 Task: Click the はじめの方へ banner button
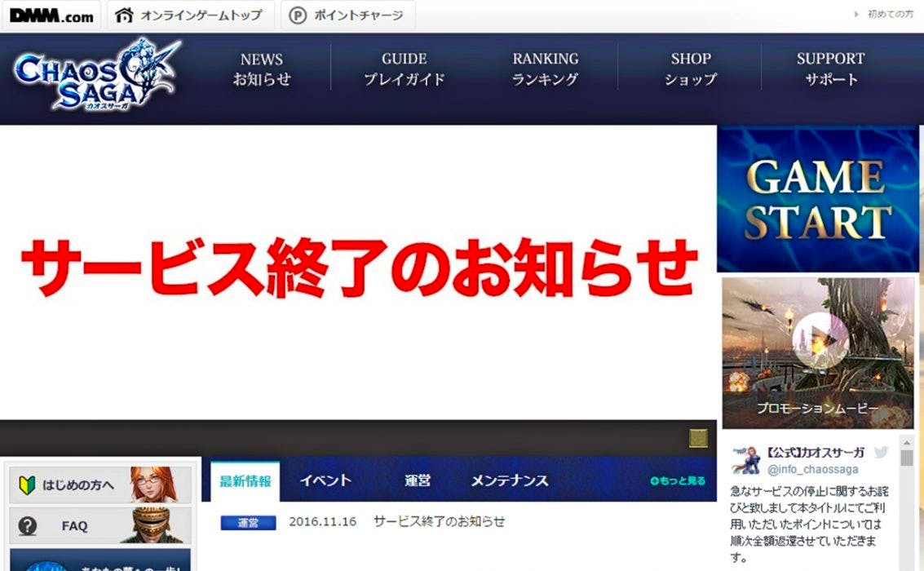click(100, 485)
